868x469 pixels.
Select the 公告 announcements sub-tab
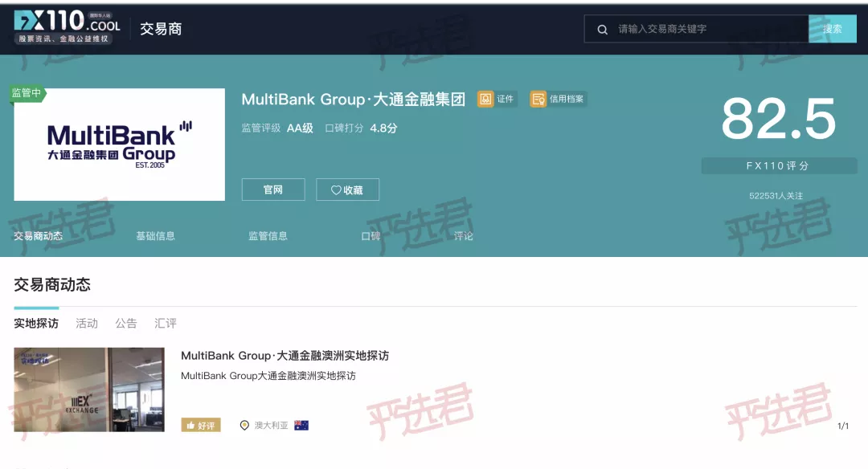coord(126,324)
